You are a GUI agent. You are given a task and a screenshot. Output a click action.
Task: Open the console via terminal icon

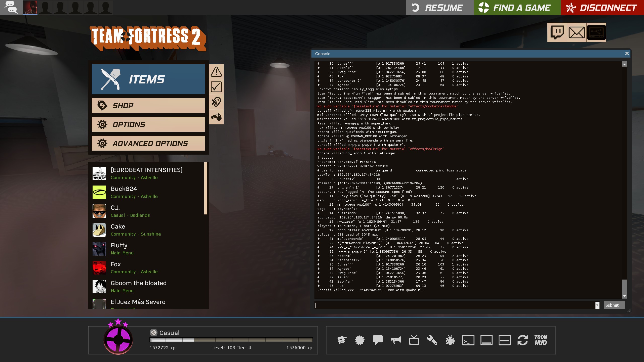468,340
